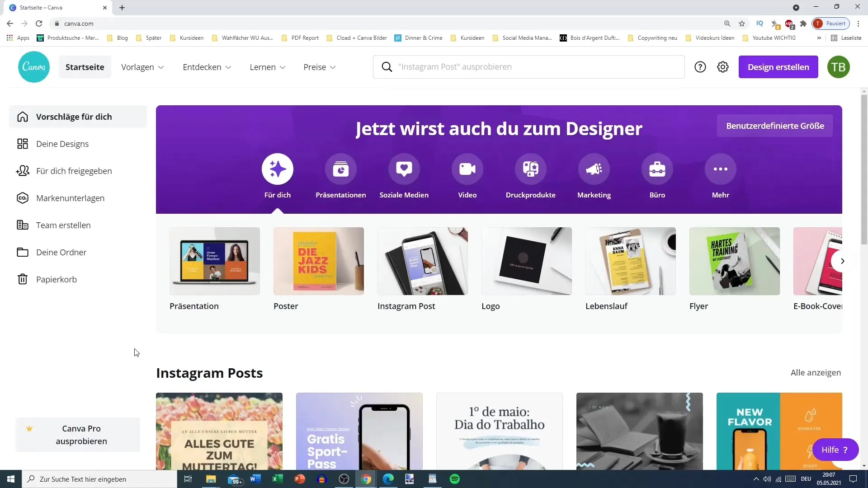This screenshot has height=488, width=868.
Task: Click the browser reload icon
Action: [39, 23]
